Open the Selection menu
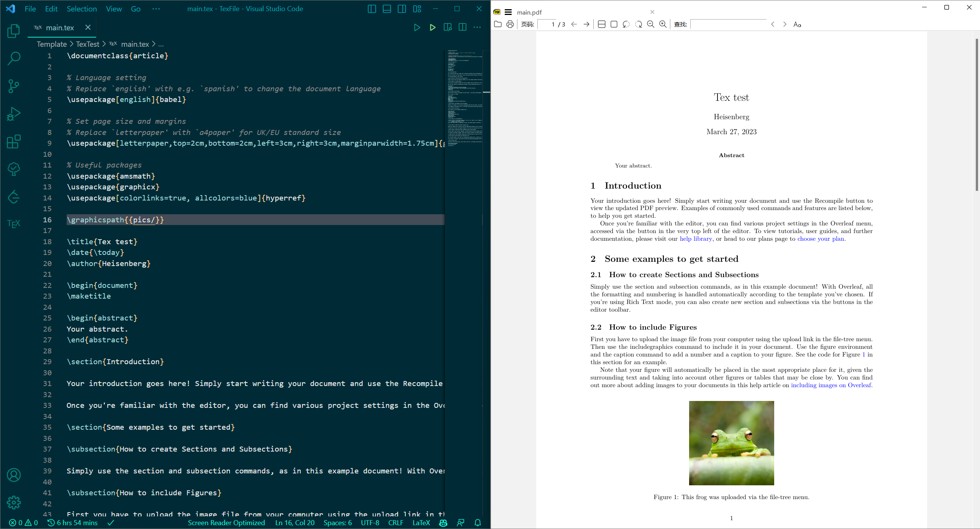The height and width of the screenshot is (529, 980). (x=82, y=9)
